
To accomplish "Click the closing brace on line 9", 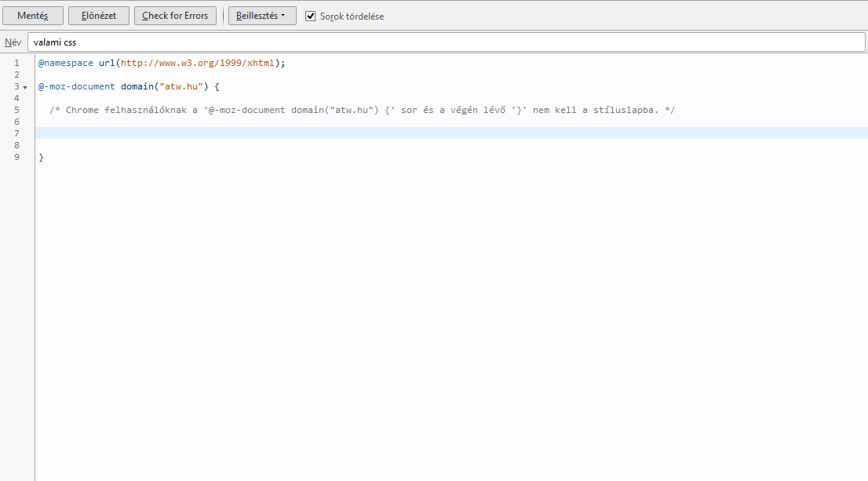I will click(41, 157).
